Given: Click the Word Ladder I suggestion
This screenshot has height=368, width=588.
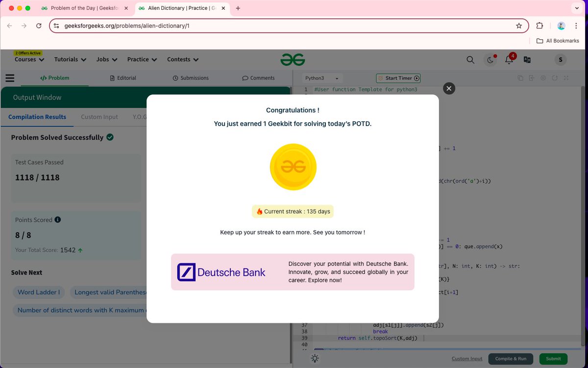Looking at the screenshot, I should click(x=39, y=292).
